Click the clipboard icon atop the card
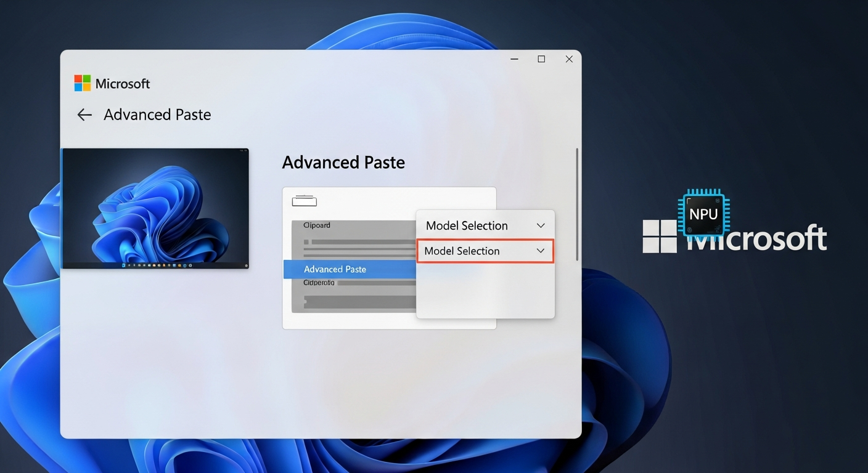The image size is (868, 473). pos(304,201)
